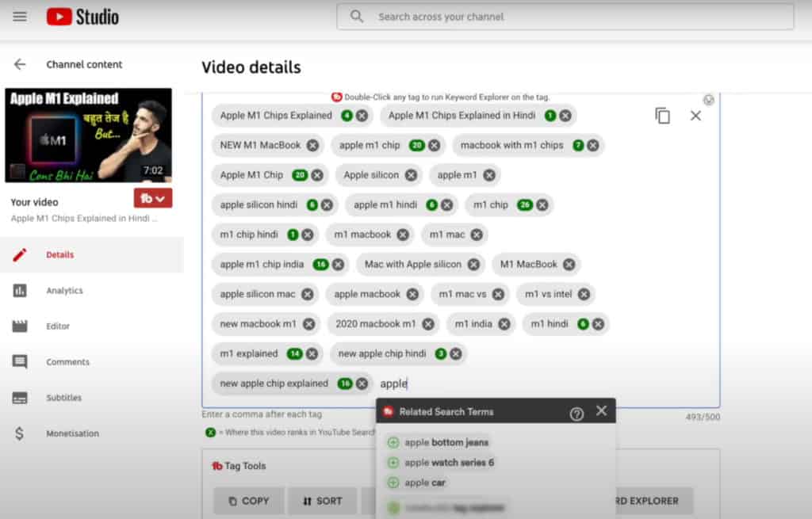The height and width of the screenshot is (519, 812).
Task: Select the 'm1 india' tag text
Action: point(473,324)
